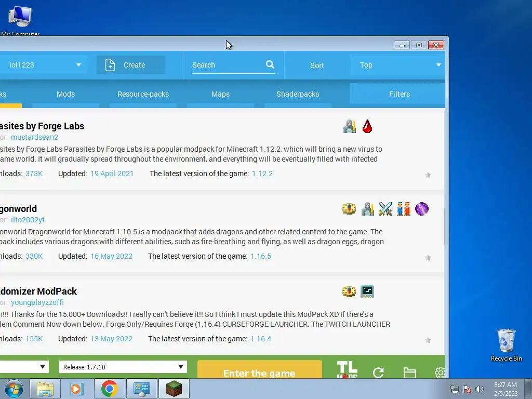The image size is (532, 399).
Task: Switch to the Shaderpacks tab
Action: point(298,94)
